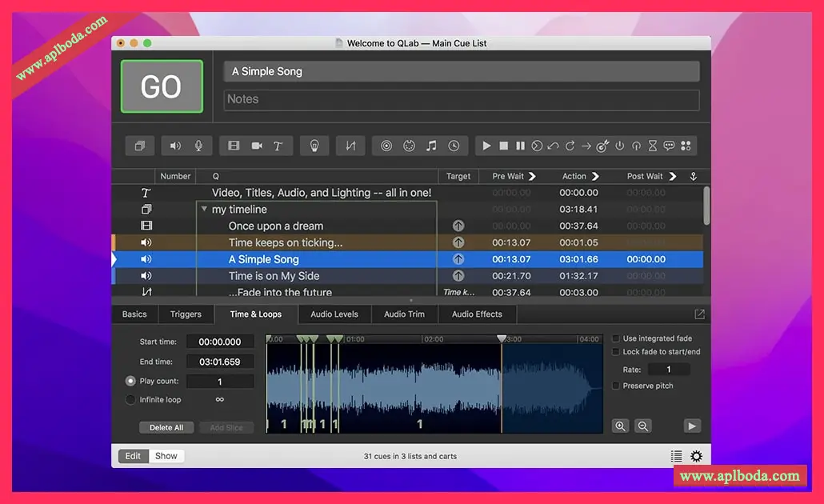Collapse the 'my timeline' group
The image size is (824, 504).
click(x=204, y=210)
